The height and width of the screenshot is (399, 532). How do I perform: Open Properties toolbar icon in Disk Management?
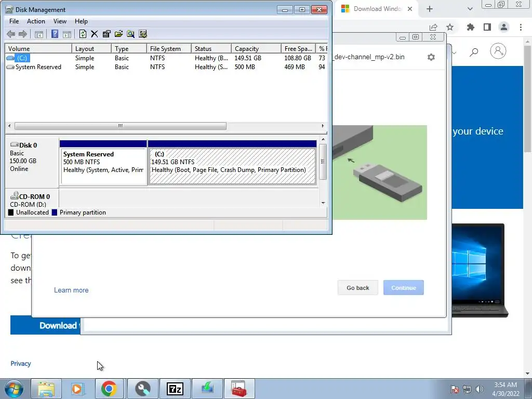pos(107,34)
